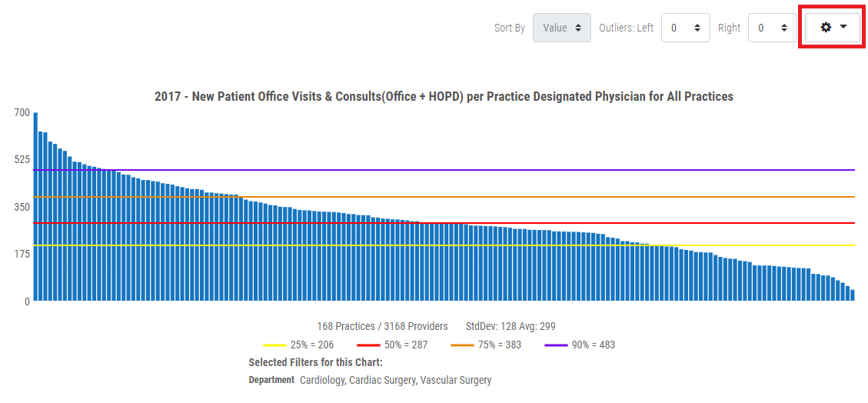Click the caret arrow beside the gear
The width and height of the screenshot is (868, 403).
[843, 27]
